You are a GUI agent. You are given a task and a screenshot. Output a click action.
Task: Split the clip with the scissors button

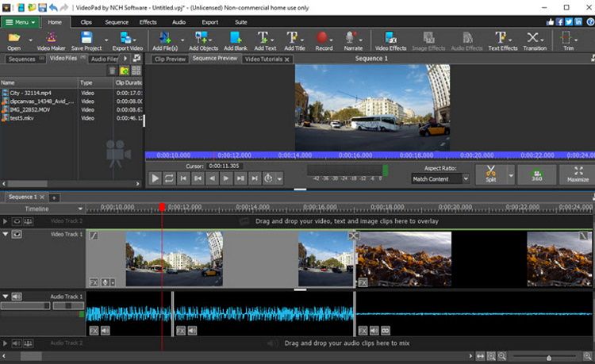coord(490,174)
